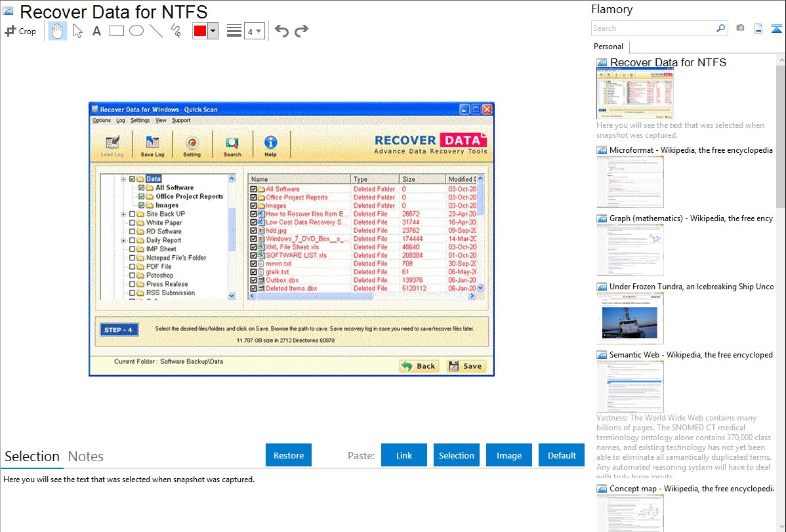
Task: Open the Graph (mathematics) snapshot thumbnail
Action: [630, 250]
